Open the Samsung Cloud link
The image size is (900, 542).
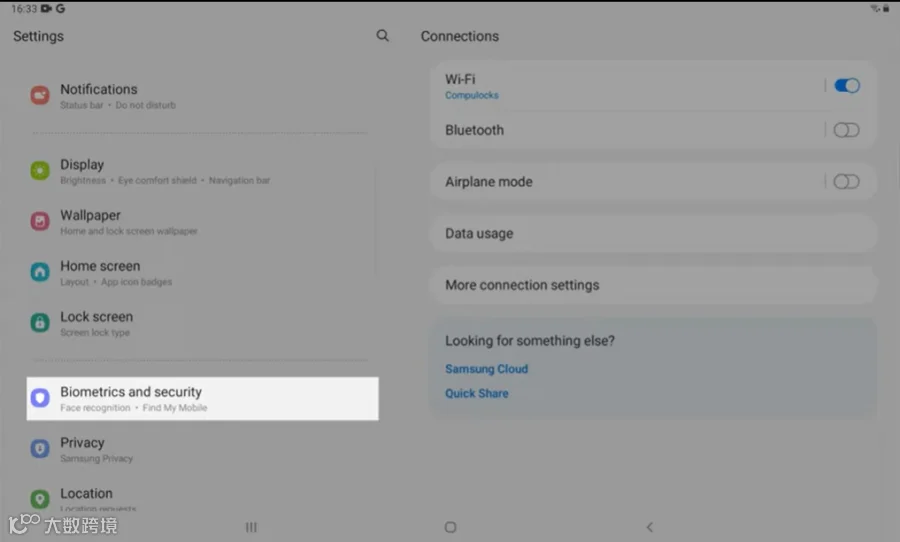486,369
